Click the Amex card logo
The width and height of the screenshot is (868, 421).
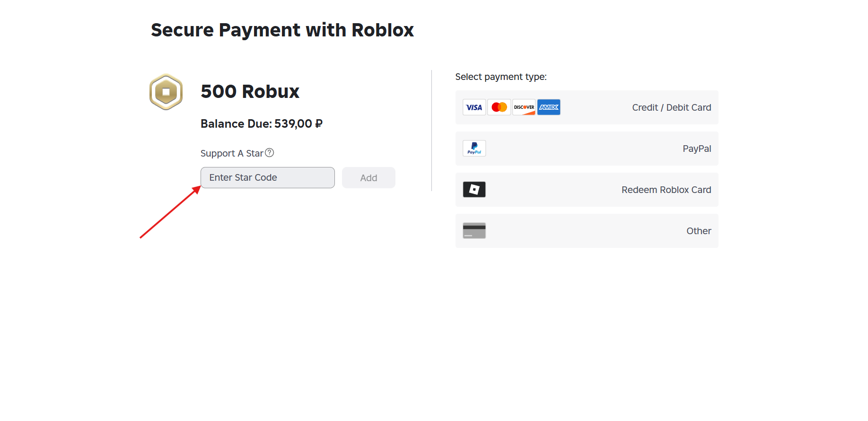pos(549,107)
